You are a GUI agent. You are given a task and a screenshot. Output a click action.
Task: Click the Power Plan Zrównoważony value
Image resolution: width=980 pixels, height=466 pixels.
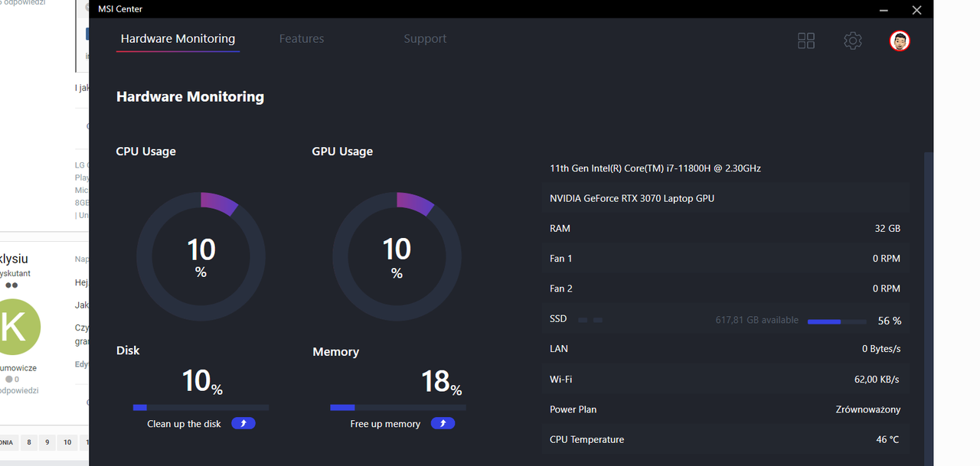click(x=868, y=409)
